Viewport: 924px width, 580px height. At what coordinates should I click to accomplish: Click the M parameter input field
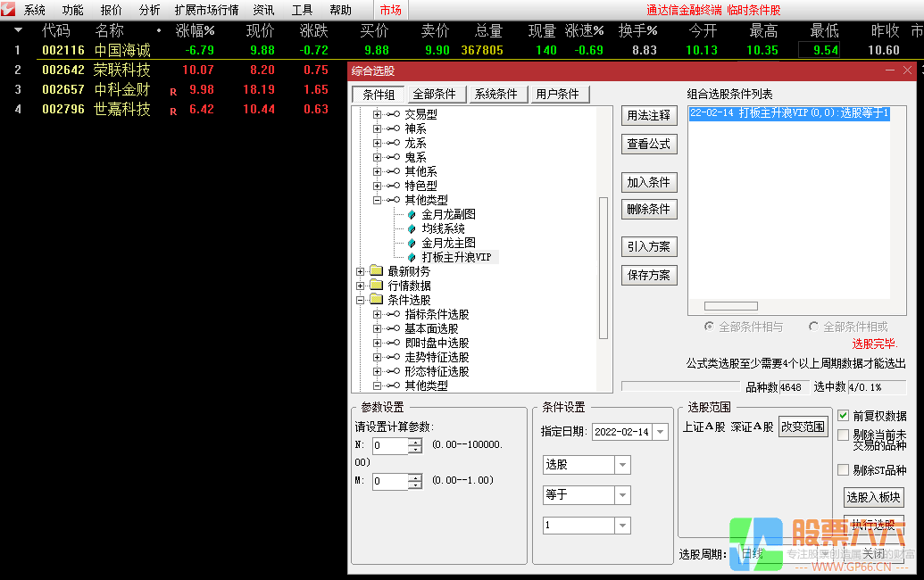pyautogui.click(x=390, y=481)
